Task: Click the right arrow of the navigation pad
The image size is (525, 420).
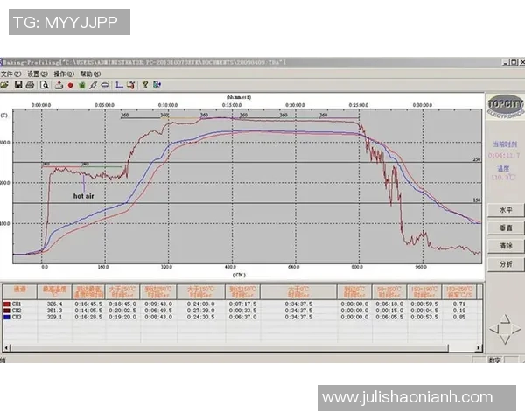Action: point(516,329)
